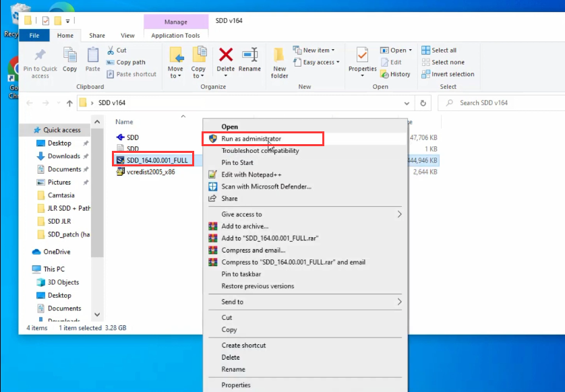Image resolution: width=565 pixels, height=392 pixels.
Task: Click Paste shortcut in ribbon
Action: click(131, 74)
